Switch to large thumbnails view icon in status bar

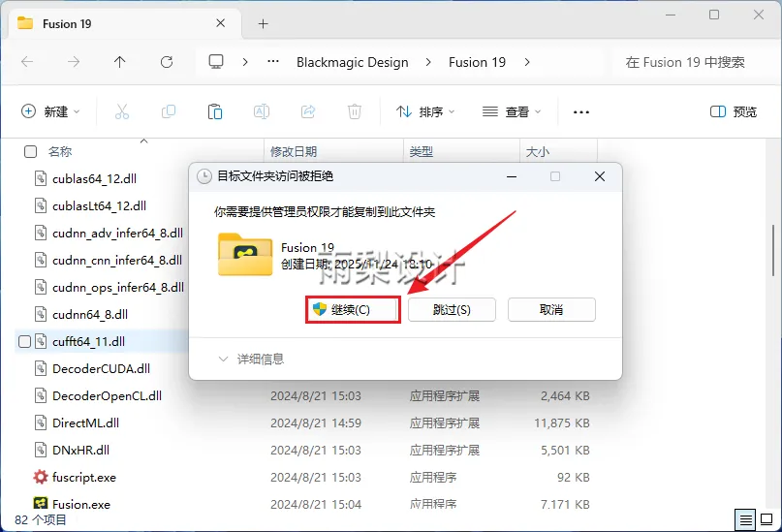(x=766, y=520)
